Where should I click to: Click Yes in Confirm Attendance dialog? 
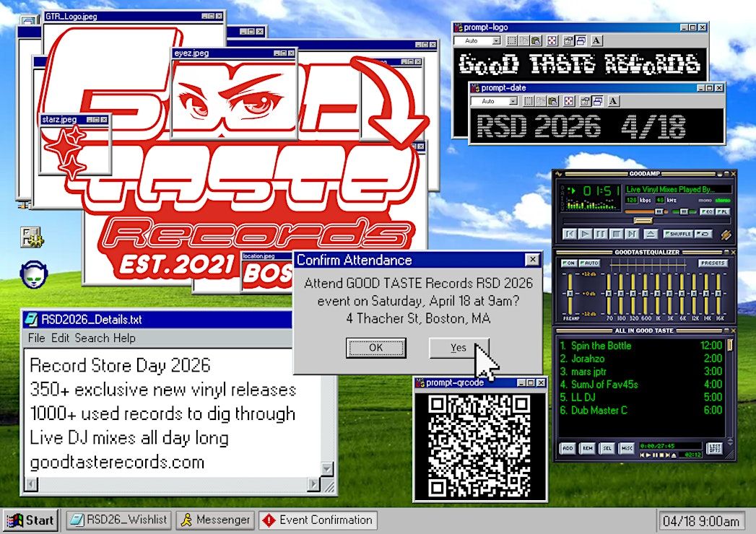click(459, 347)
